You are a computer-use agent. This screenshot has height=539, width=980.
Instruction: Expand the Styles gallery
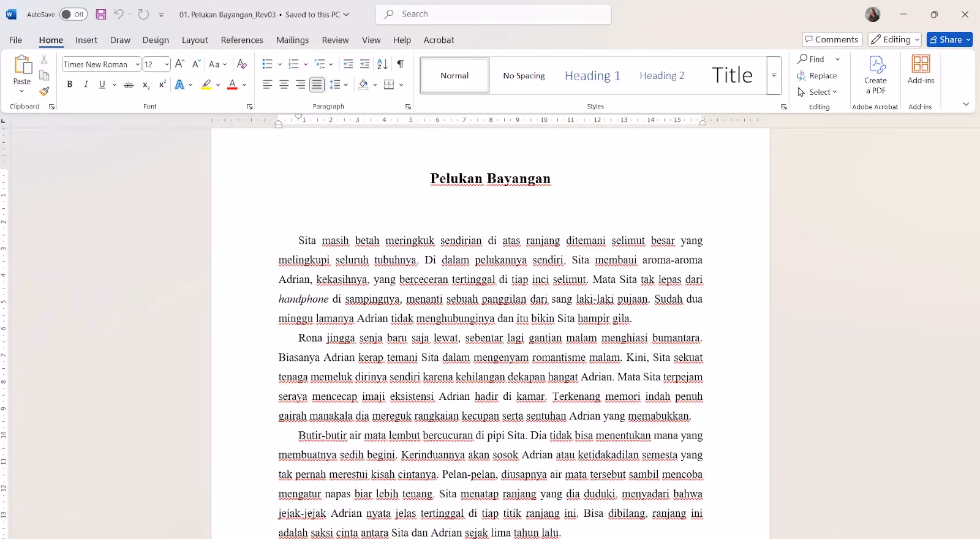774,75
